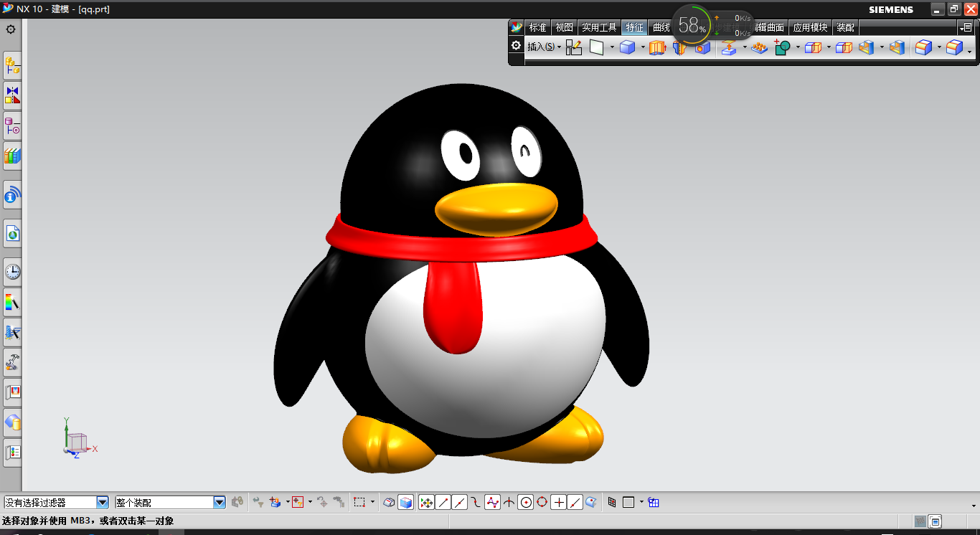980x535 pixels.
Task: Toggle Enable Snap Point
Action: tap(426, 503)
